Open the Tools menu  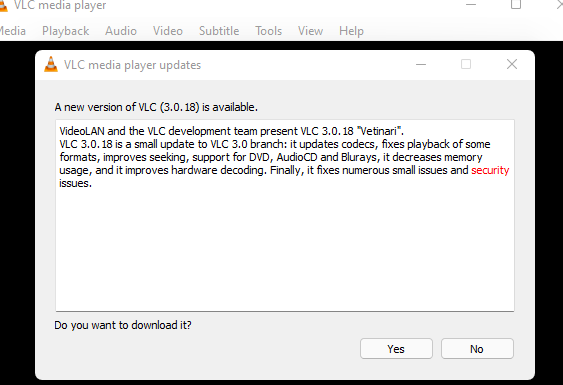tap(268, 31)
